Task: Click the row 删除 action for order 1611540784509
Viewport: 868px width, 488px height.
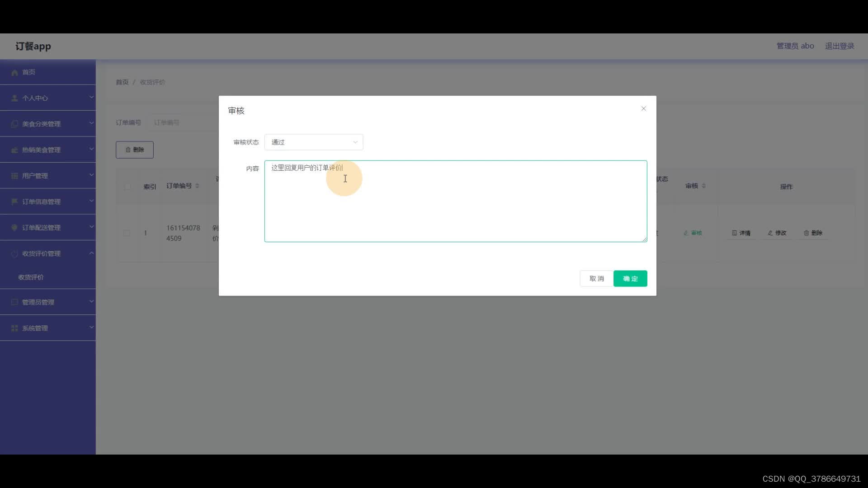Action: (813, 233)
